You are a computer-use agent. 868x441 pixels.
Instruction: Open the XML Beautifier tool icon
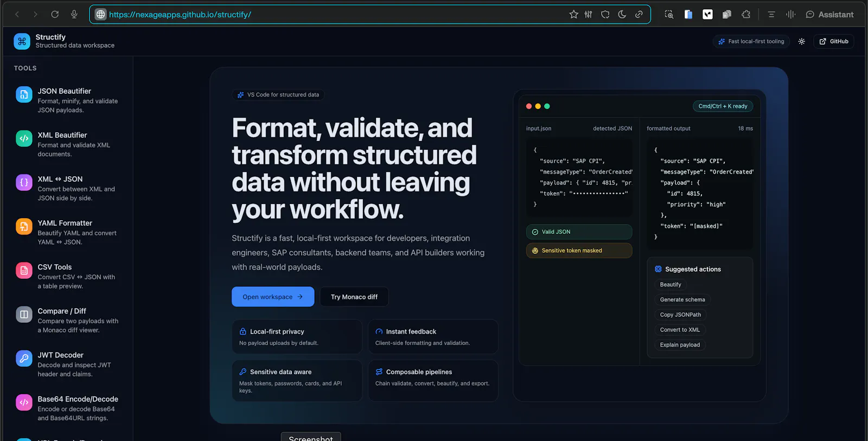coord(24,139)
